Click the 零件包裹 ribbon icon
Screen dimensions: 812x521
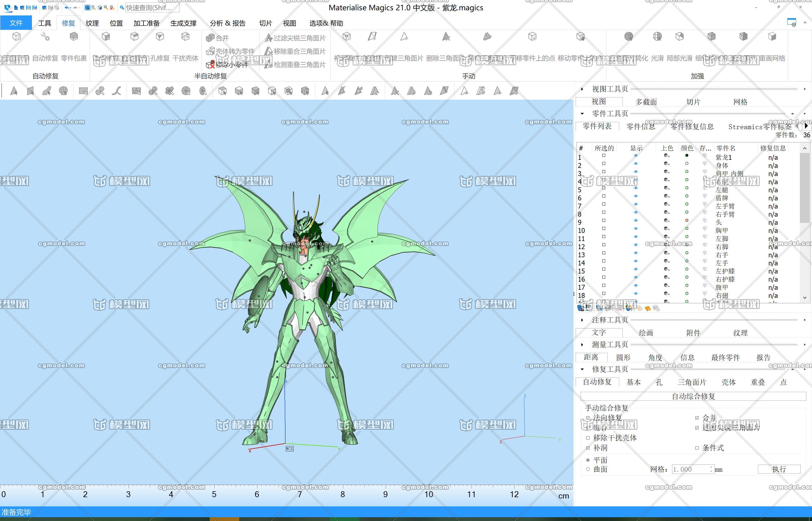pos(74,36)
